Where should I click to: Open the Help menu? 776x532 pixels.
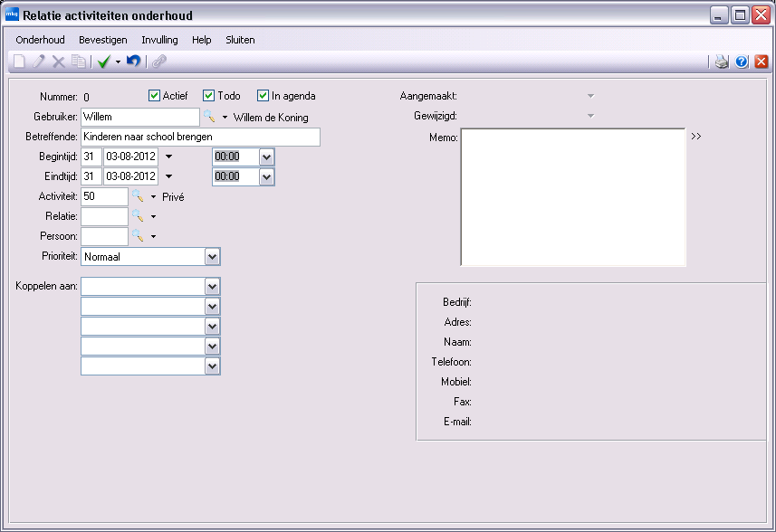click(x=201, y=40)
